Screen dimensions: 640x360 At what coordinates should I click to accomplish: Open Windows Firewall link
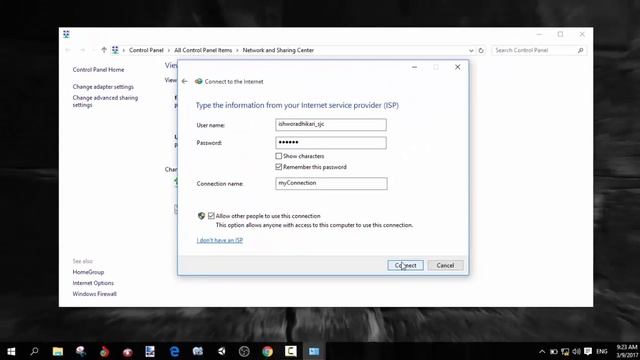(95, 294)
